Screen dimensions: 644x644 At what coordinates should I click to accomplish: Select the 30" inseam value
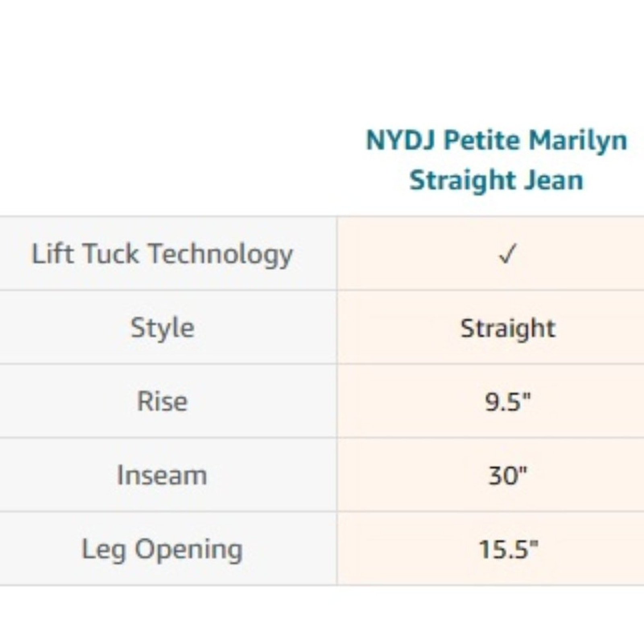point(508,475)
